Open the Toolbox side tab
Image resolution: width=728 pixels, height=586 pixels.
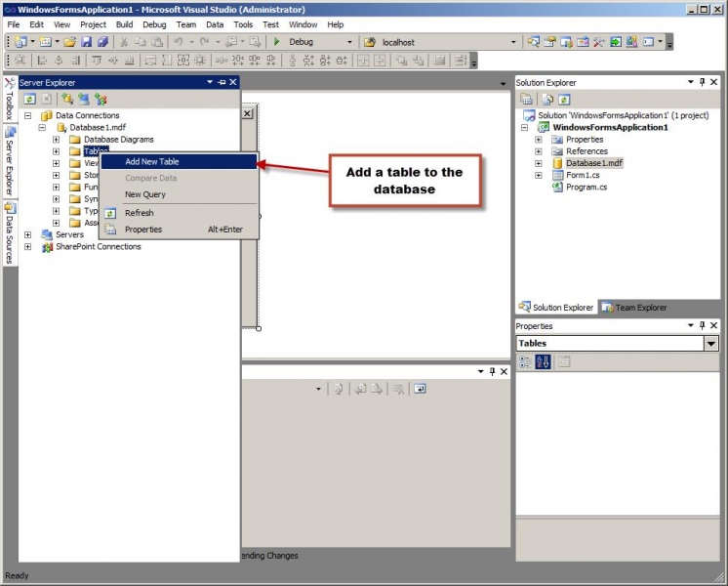[x=10, y=100]
